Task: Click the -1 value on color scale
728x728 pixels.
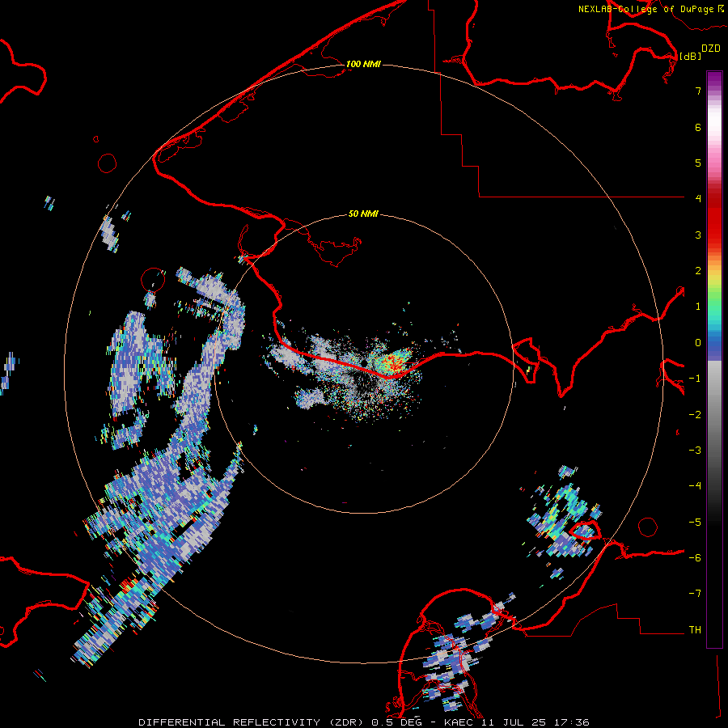Action: pyautogui.click(x=695, y=379)
